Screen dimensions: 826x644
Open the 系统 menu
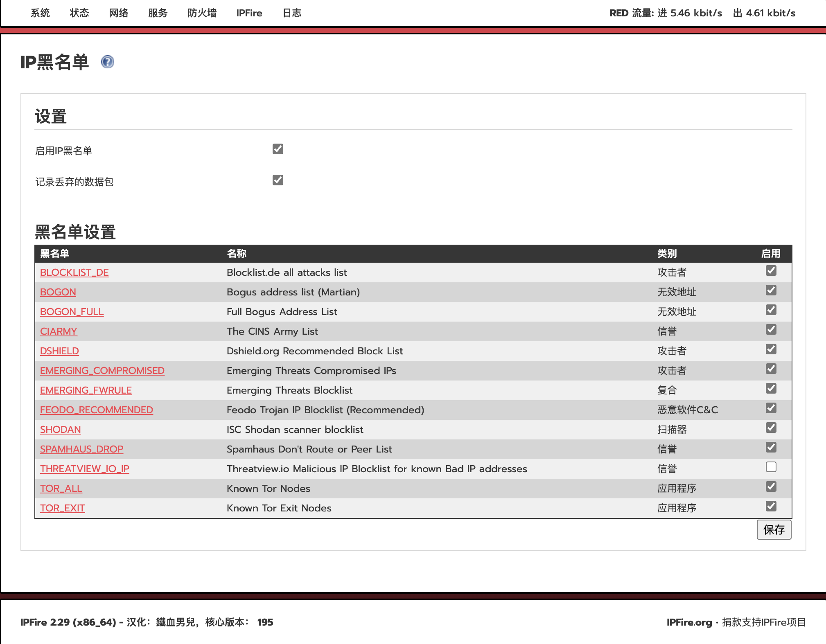pyautogui.click(x=40, y=13)
